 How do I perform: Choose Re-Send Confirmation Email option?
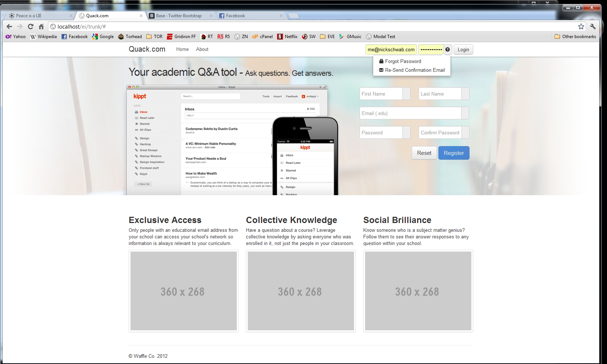pyautogui.click(x=415, y=70)
